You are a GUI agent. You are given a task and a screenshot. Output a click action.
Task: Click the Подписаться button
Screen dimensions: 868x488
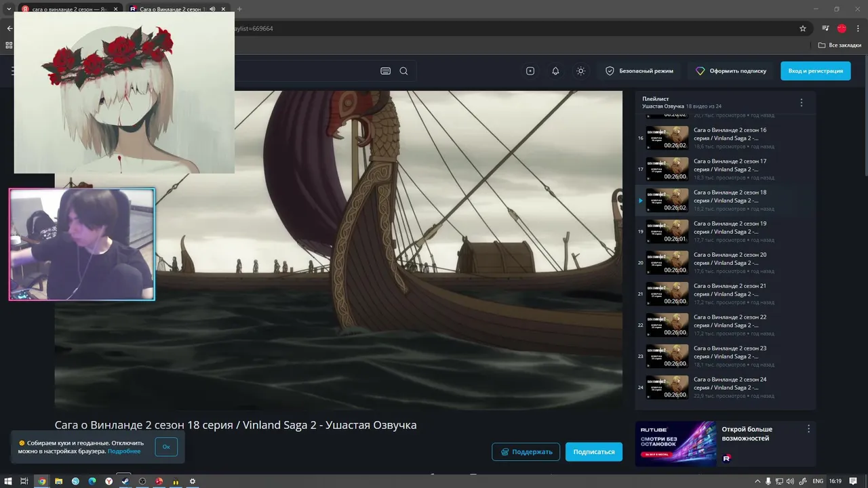point(594,451)
